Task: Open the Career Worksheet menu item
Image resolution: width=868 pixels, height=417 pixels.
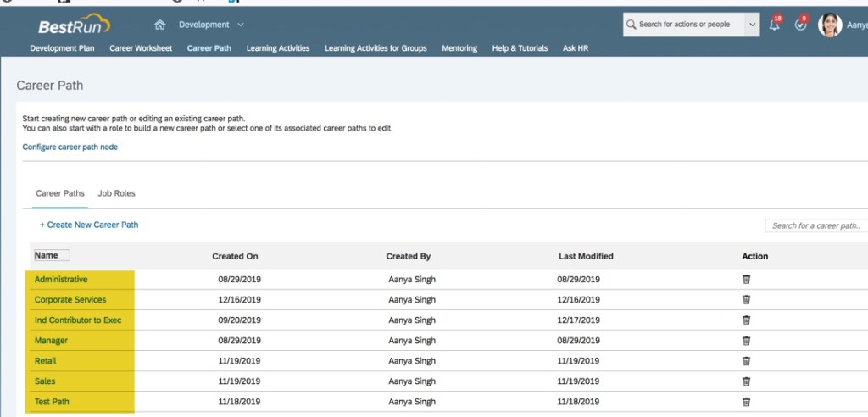Action: [x=141, y=48]
